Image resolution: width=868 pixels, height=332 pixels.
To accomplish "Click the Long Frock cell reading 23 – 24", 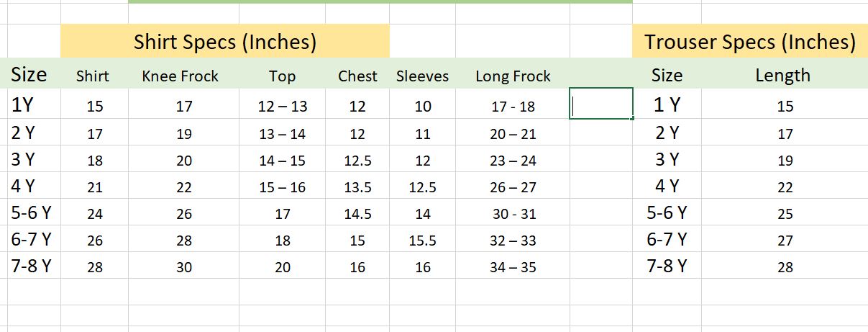I will pos(513,161).
